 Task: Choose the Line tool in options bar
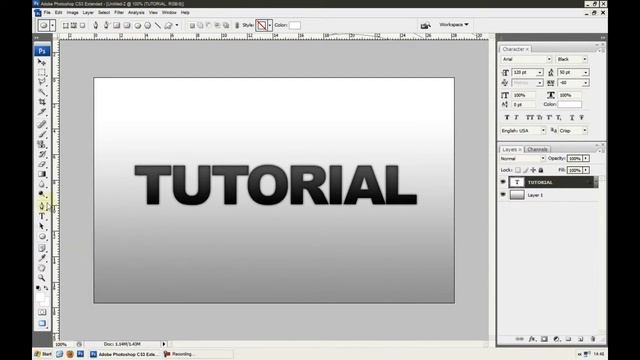point(158,25)
